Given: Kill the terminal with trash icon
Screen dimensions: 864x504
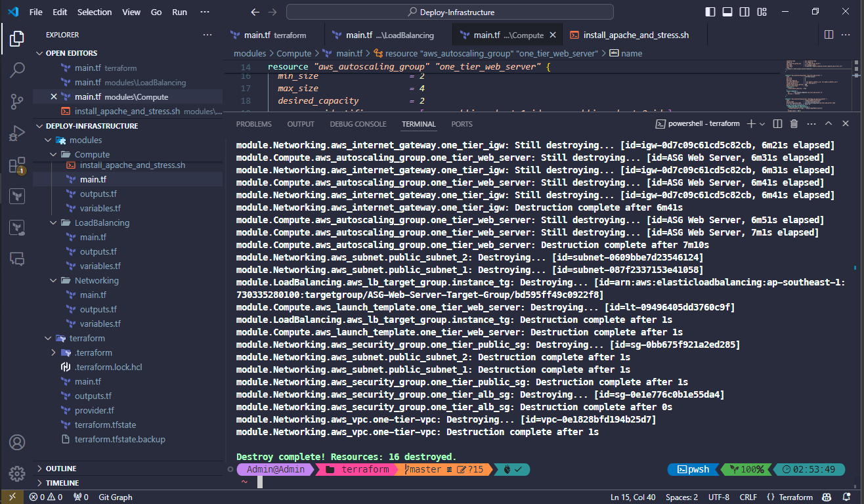Looking at the screenshot, I should [x=794, y=123].
